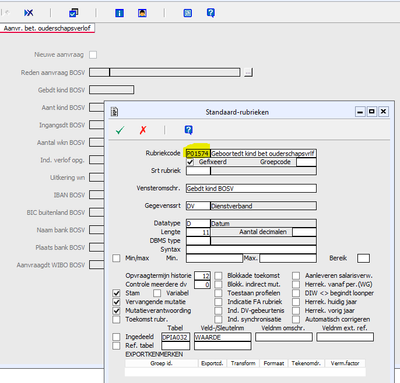Uncheck Vervangende mutatie checkbox
400x383 pixels.
click(116, 302)
